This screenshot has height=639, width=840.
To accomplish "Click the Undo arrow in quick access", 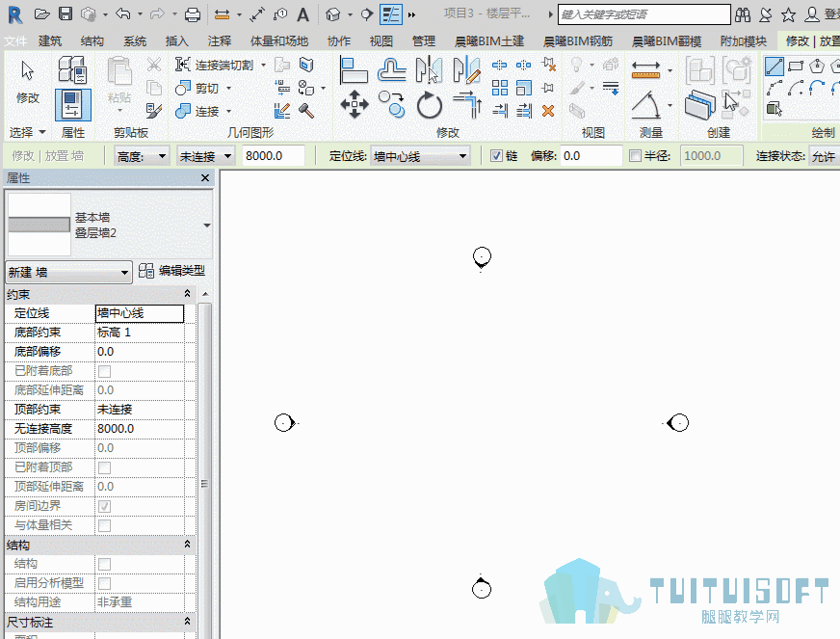I will point(122,13).
